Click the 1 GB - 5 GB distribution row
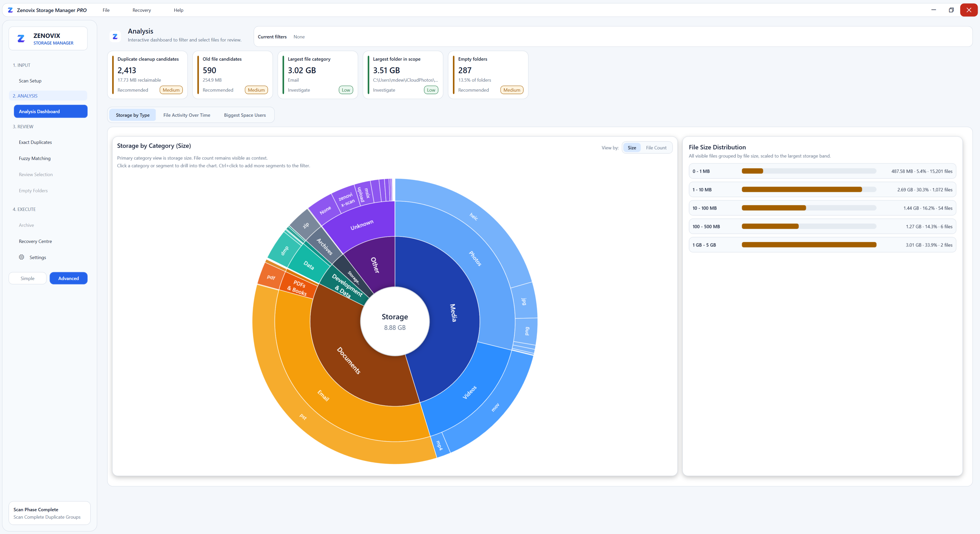Viewport: 980px width, 534px height. coord(822,245)
